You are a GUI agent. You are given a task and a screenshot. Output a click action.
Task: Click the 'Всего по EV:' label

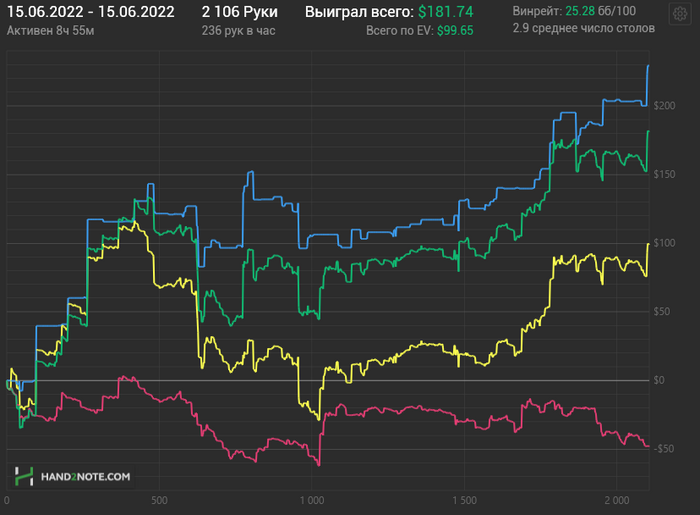click(x=400, y=31)
